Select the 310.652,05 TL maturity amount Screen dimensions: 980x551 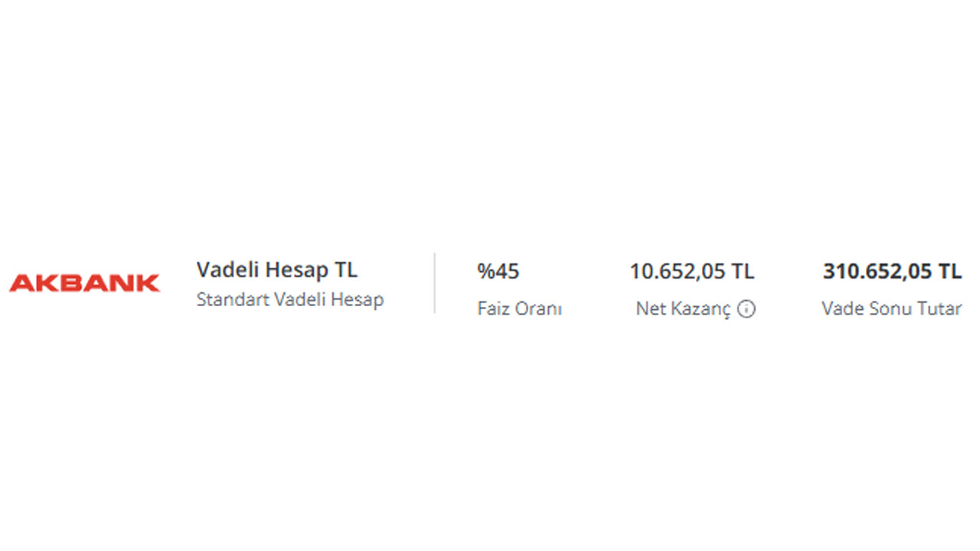pyautogui.click(x=892, y=271)
